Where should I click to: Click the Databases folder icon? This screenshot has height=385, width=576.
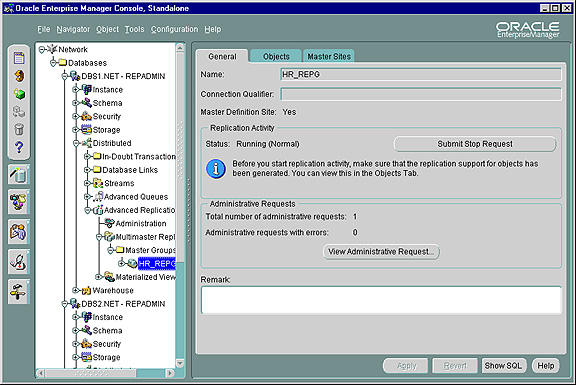(x=63, y=62)
